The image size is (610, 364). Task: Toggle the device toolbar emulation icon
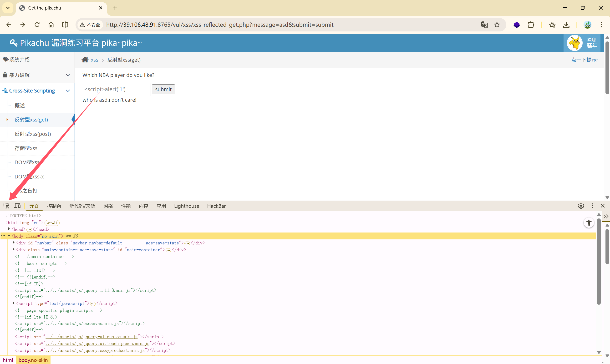pos(17,206)
